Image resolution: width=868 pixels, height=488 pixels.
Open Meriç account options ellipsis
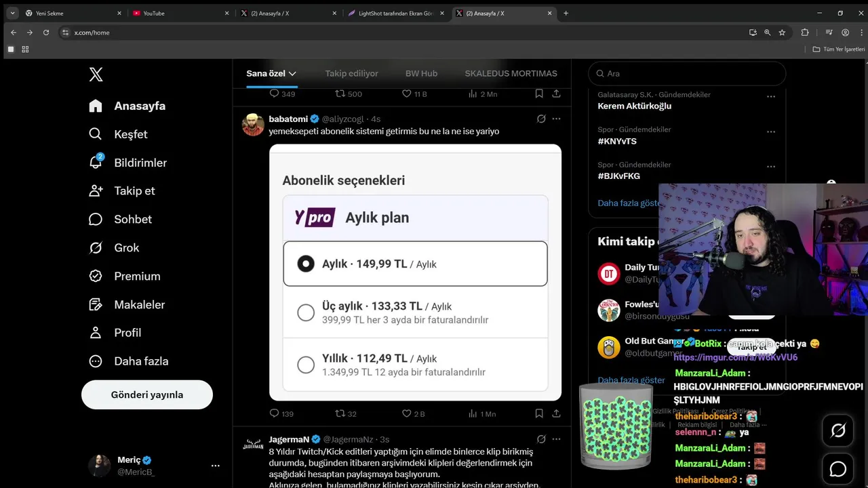(216, 466)
